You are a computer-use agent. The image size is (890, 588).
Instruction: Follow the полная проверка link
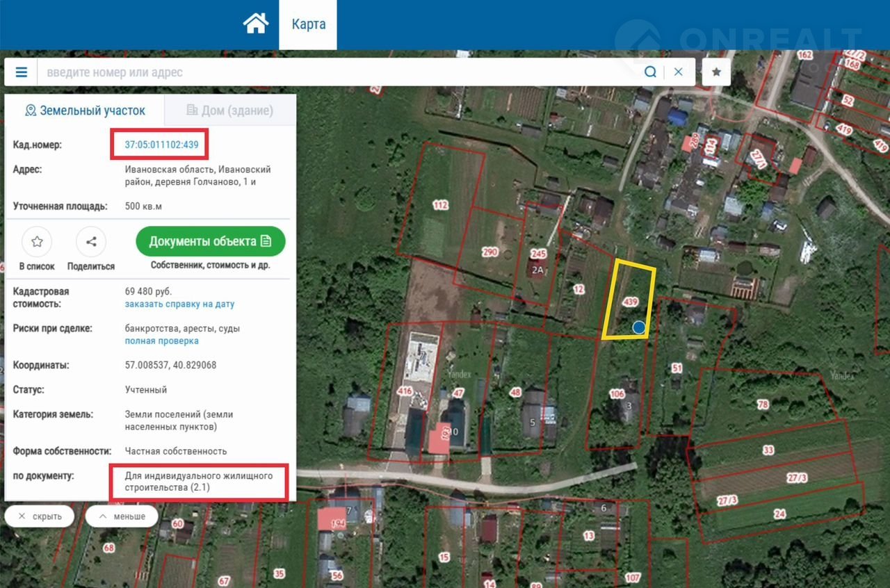161,341
